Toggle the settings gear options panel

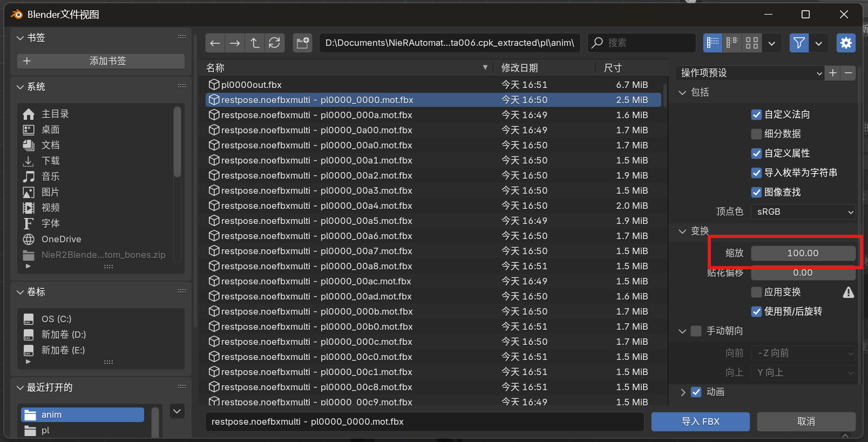[846, 43]
